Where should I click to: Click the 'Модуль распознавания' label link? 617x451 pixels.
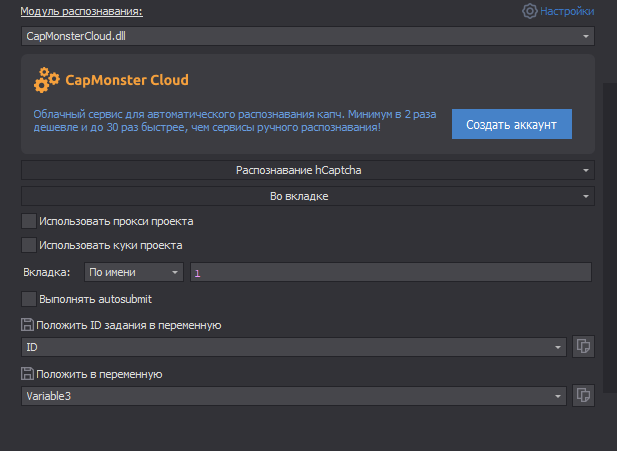(81, 11)
